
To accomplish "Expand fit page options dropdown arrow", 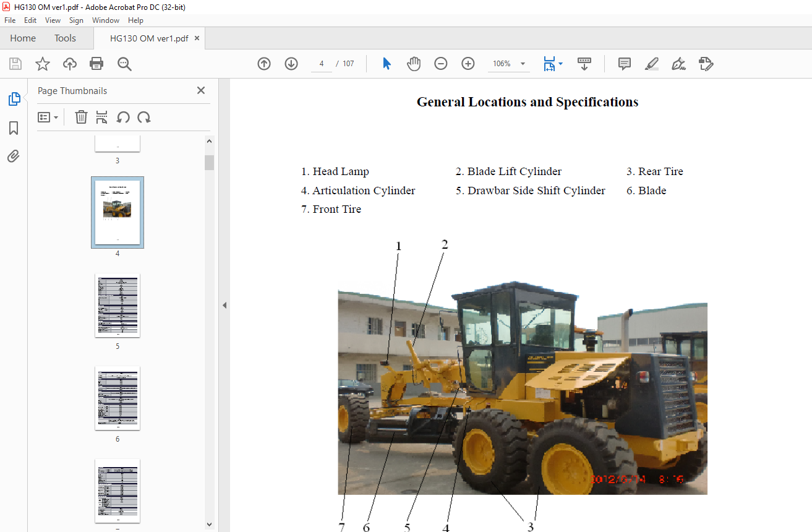I will click(560, 64).
